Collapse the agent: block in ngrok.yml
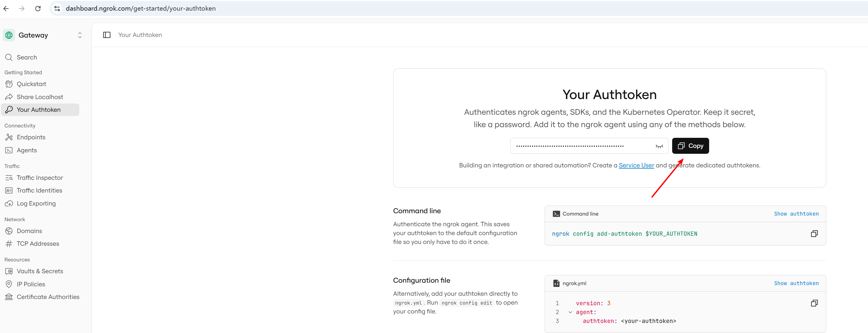 click(570, 313)
